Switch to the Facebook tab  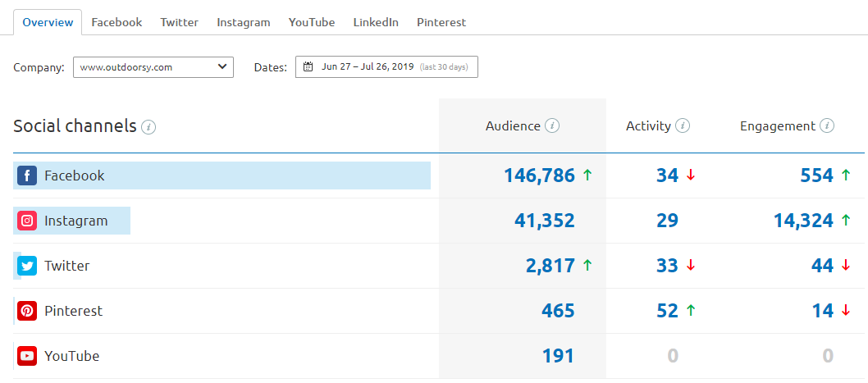point(116,23)
